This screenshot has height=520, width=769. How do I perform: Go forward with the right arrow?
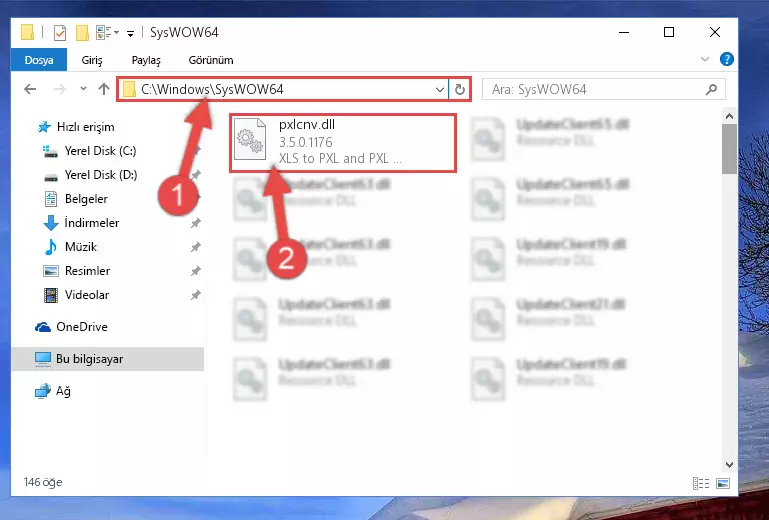coord(60,89)
